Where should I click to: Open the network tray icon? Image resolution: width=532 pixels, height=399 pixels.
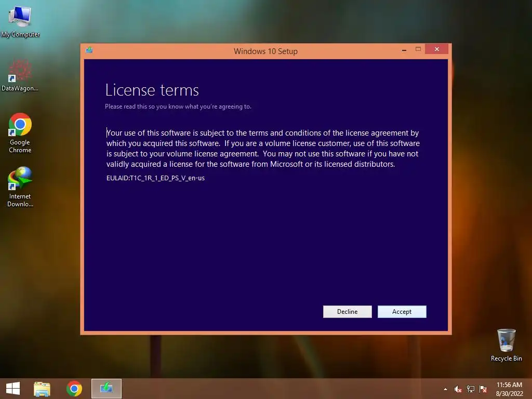[471, 389]
